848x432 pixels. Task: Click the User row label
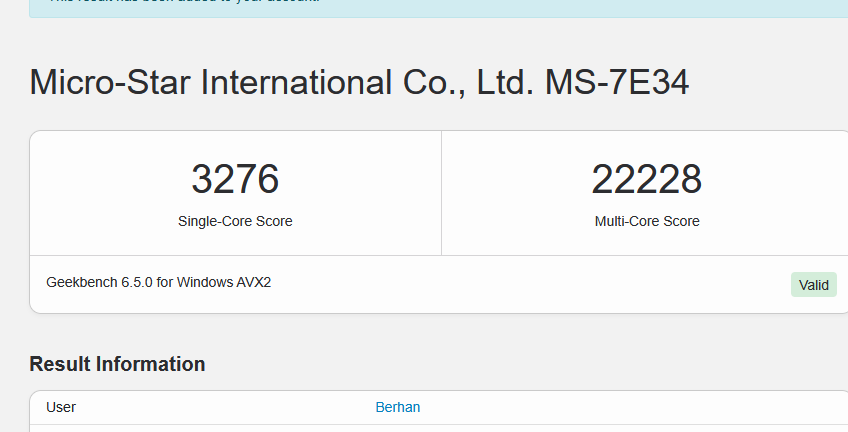[61, 407]
